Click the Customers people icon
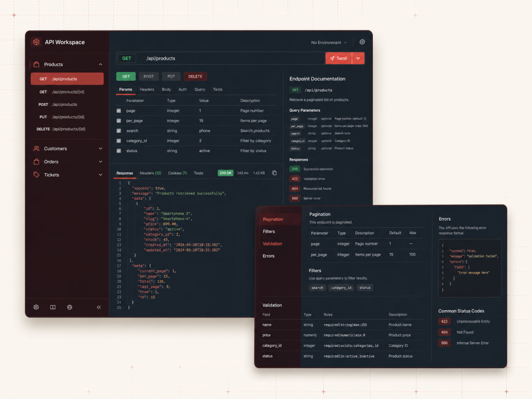Image resolution: width=532 pixels, height=399 pixels. (x=36, y=148)
